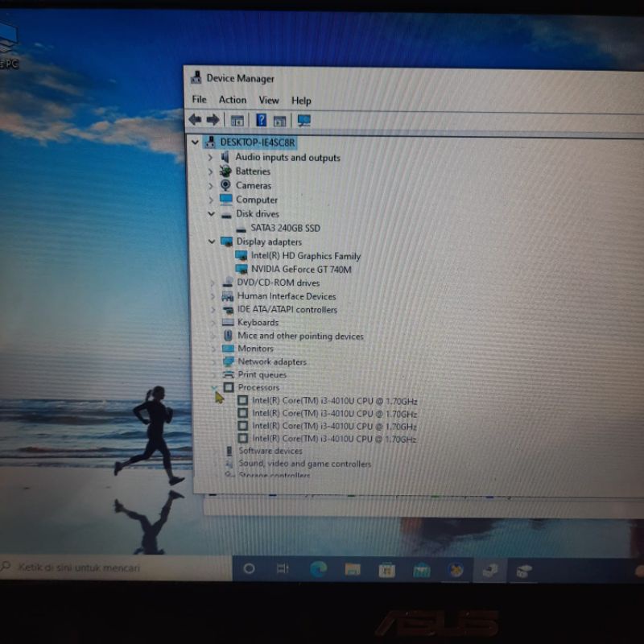Click the taskbar search box
The width and height of the screenshot is (644, 644).
coord(113,568)
